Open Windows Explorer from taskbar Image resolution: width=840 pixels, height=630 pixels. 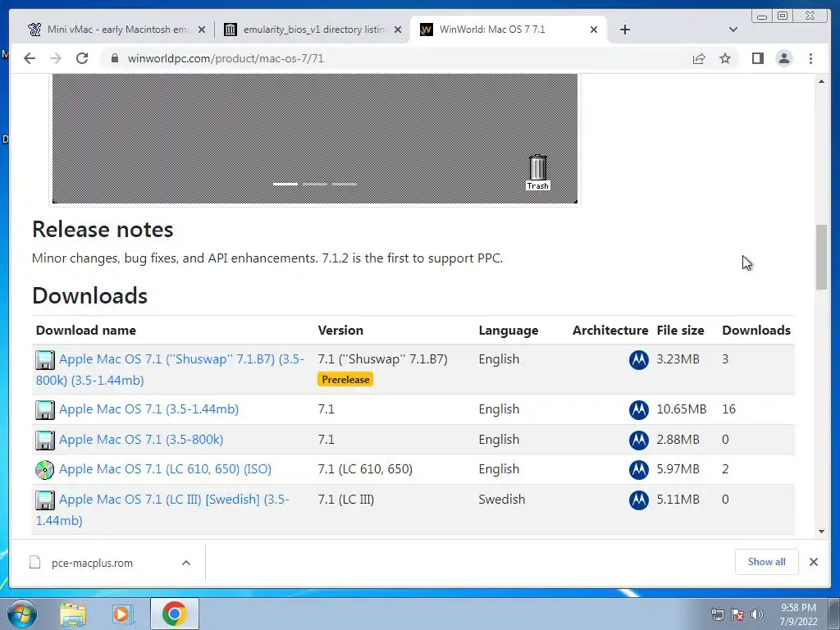[73, 614]
